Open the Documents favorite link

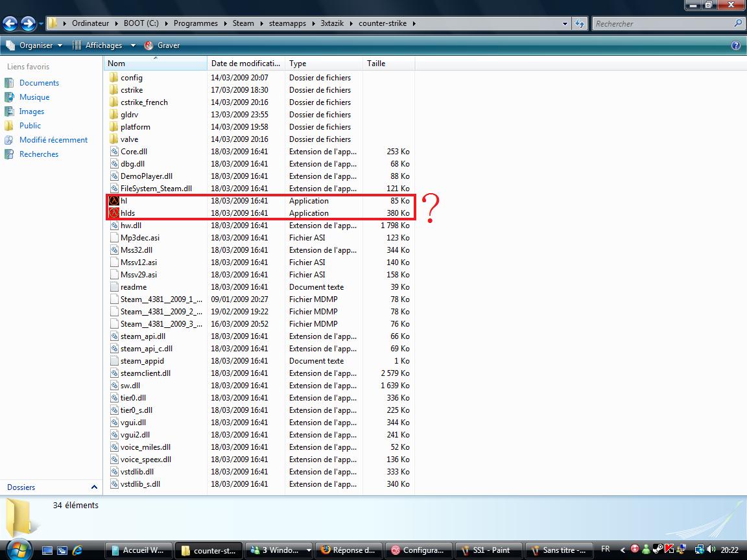pyautogui.click(x=39, y=83)
